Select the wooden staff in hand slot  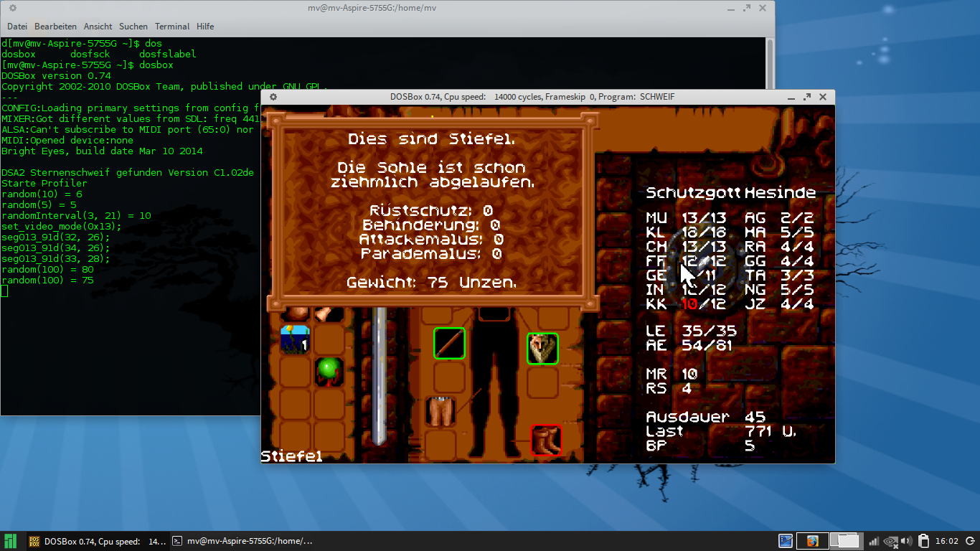pyautogui.click(x=449, y=343)
